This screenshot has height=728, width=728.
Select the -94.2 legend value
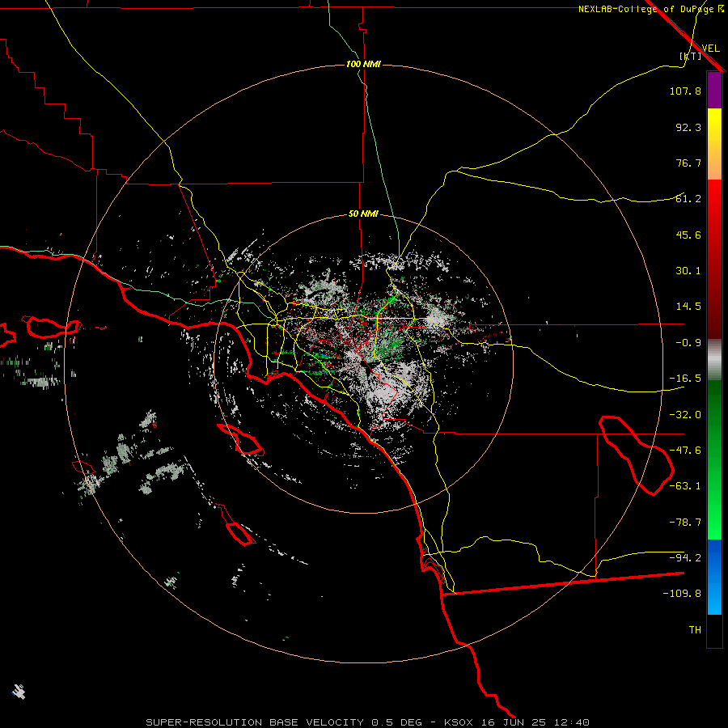click(x=685, y=558)
